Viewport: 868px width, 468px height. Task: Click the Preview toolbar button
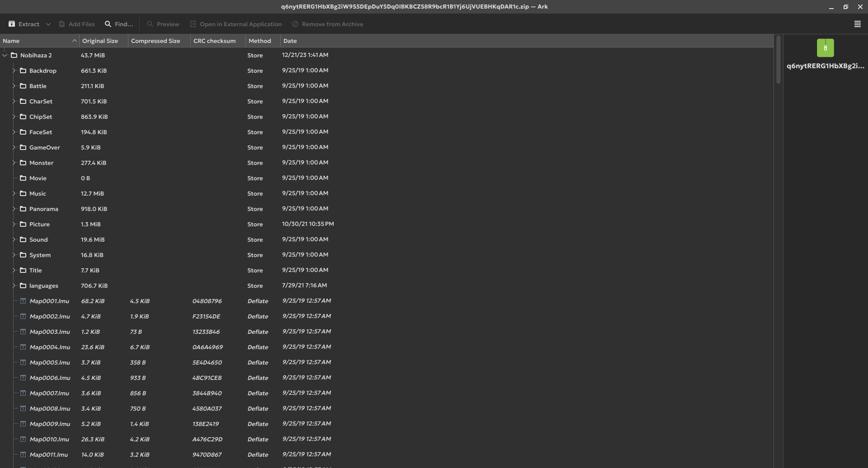163,24
